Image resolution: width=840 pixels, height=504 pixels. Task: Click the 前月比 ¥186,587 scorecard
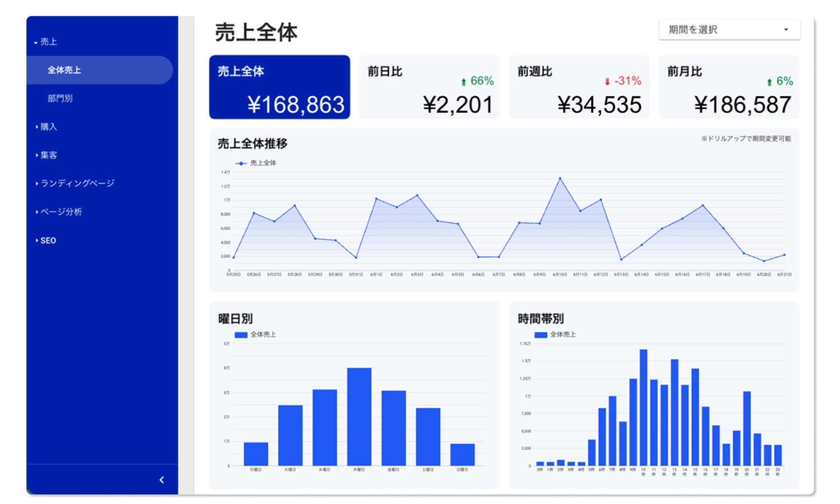tap(729, 87)
